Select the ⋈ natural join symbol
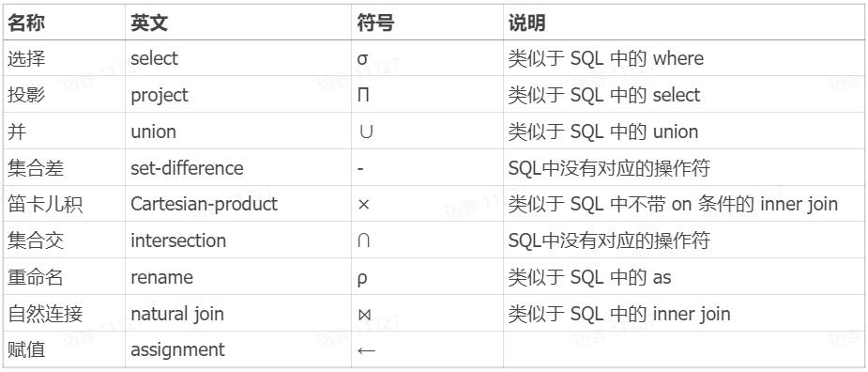Viewport: 868px width, 372px height. (364, 315)
